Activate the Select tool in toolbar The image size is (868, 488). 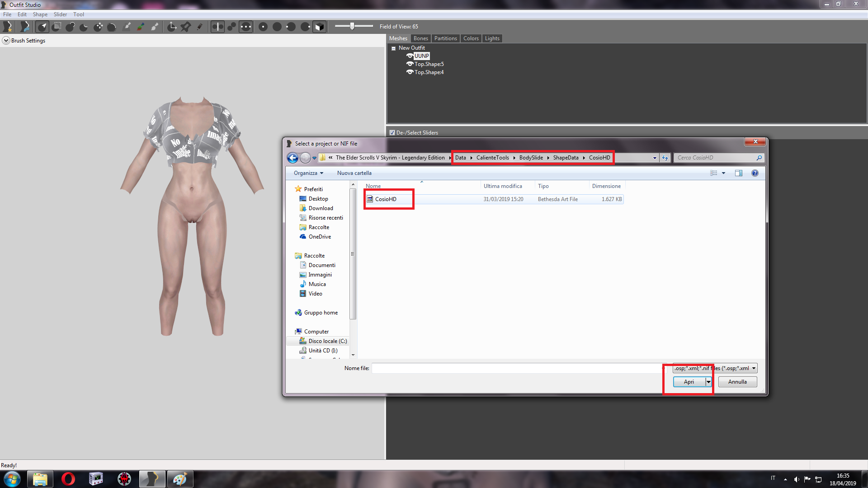(x=42, y=27)
